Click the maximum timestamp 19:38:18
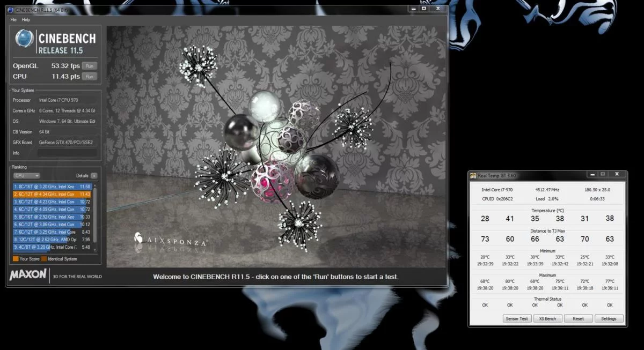Viewport: 644px width, 350px height. pos(585,288)
